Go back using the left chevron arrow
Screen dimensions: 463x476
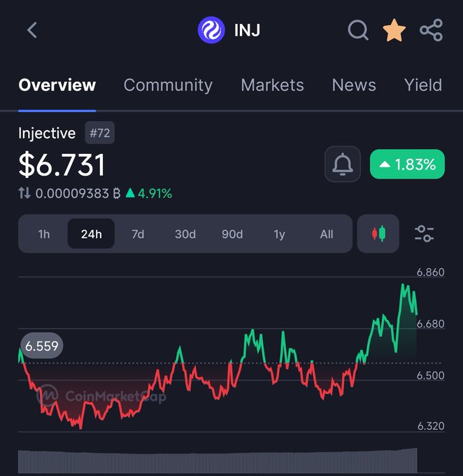pyautogui.click(x=32, y=30)
